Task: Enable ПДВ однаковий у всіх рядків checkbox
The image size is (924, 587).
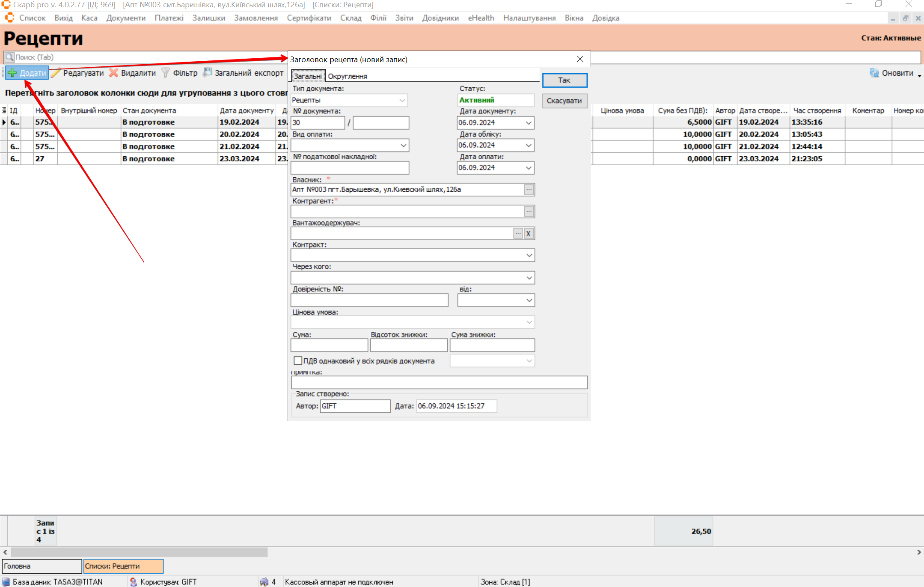Action: (x=298, y=361)
